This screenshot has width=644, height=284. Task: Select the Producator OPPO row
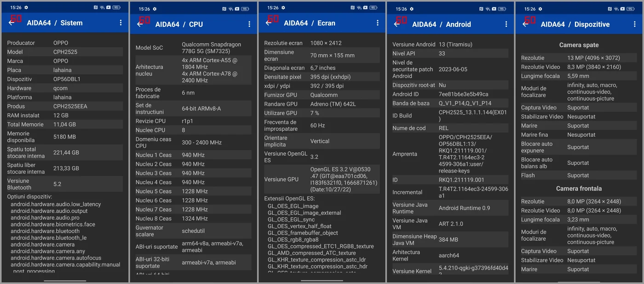pos(65,43)
